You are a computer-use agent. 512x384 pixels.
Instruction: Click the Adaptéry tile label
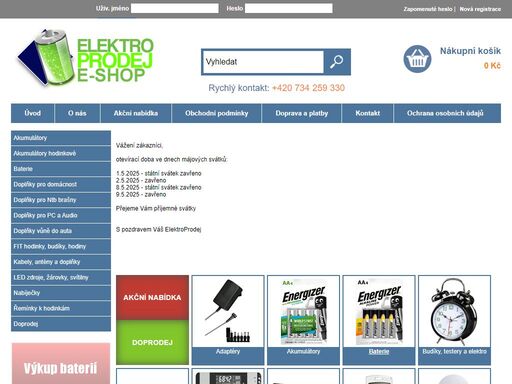[x=228, y=351]
